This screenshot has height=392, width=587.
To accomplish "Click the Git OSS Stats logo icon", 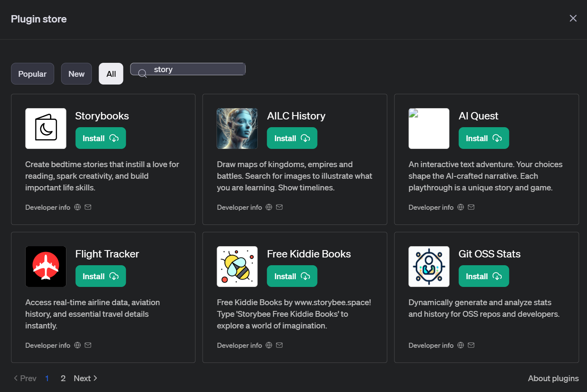I will (x=429, y=266).
